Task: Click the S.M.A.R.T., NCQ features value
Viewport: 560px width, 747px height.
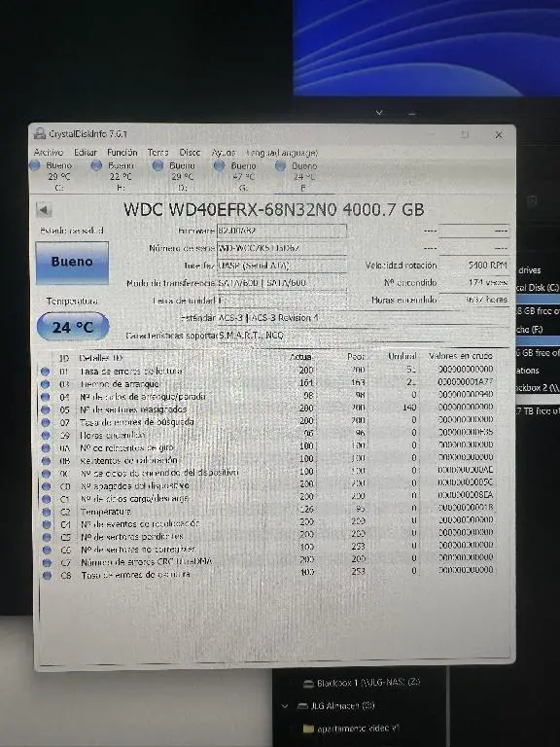Action: [363, 335]
